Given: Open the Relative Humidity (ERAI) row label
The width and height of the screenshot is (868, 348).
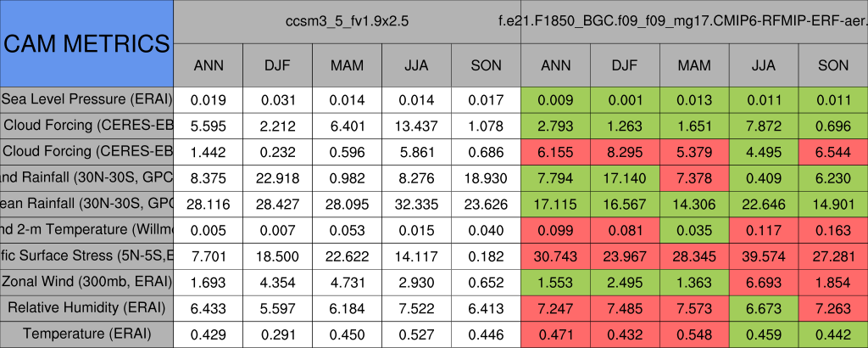Looking at the screenshot, I should click(86, 308).
